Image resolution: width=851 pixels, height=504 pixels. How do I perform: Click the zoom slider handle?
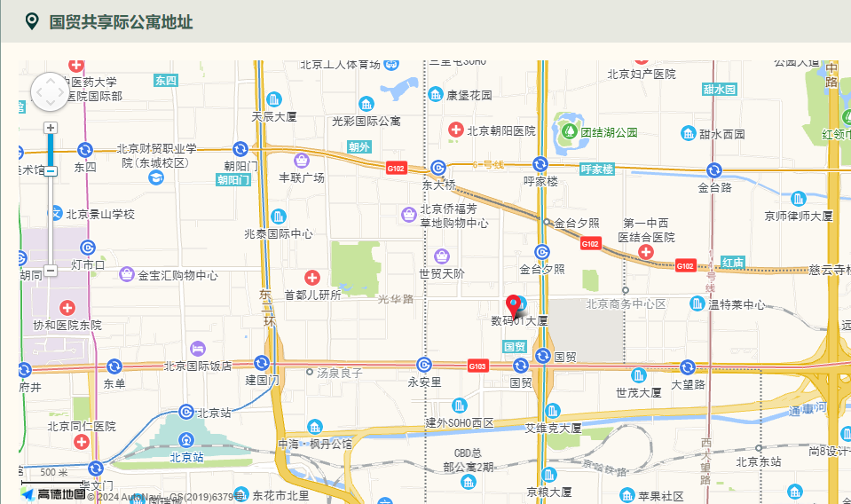click(x=51, y=171)
